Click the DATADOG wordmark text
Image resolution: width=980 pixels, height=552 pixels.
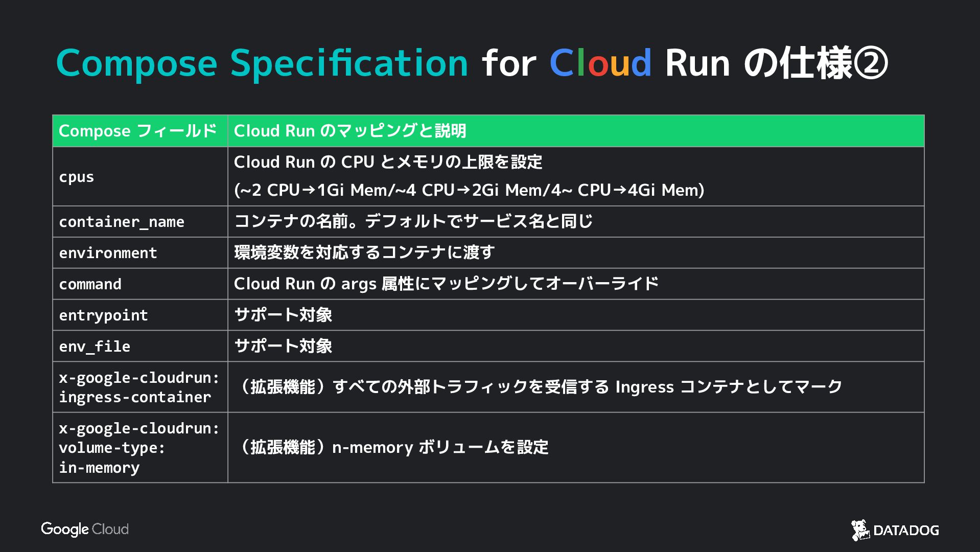coord(906,531)
